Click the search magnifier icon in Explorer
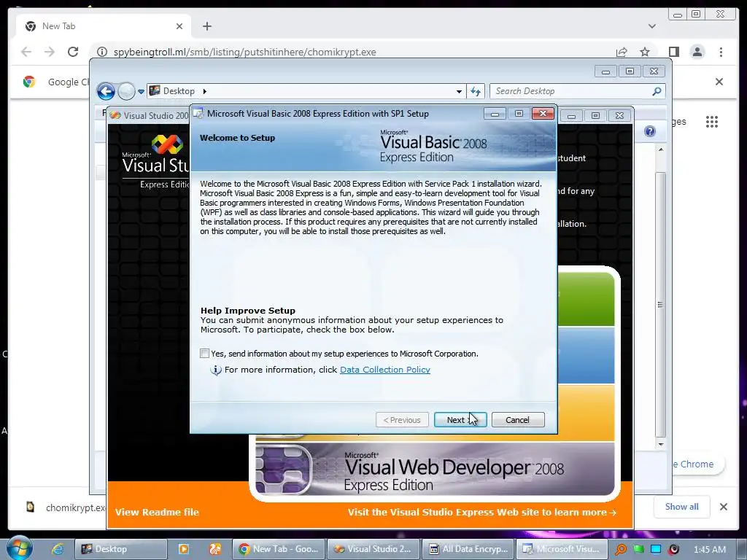Screen dimensions: 747x560 (657, 91)
